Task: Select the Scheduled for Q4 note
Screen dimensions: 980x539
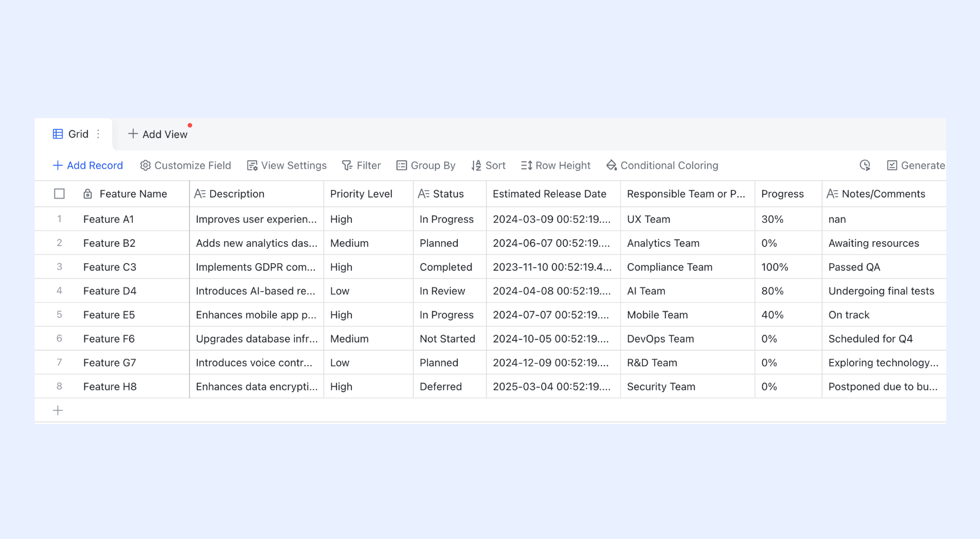Action: click(884, 339)
